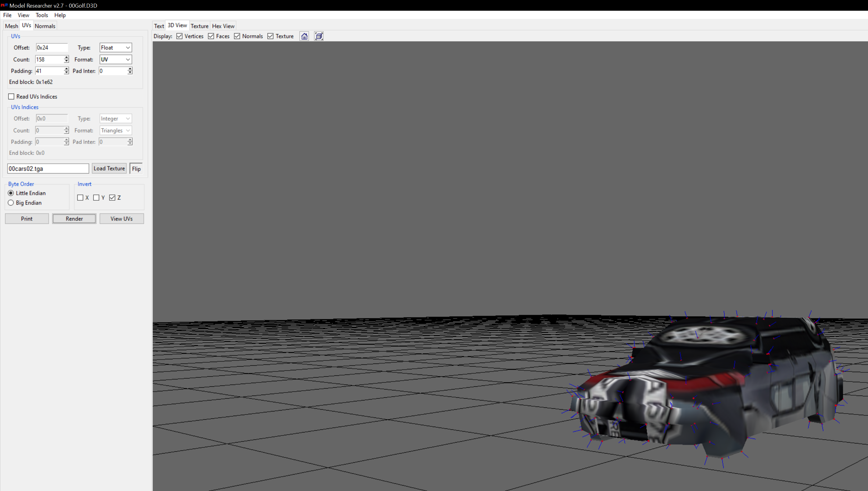The width and height of the screenshot is (868, 491).
Task: Open the UVs Indices Format dropdown showing Triangles
Action: [x=116, y=130]
